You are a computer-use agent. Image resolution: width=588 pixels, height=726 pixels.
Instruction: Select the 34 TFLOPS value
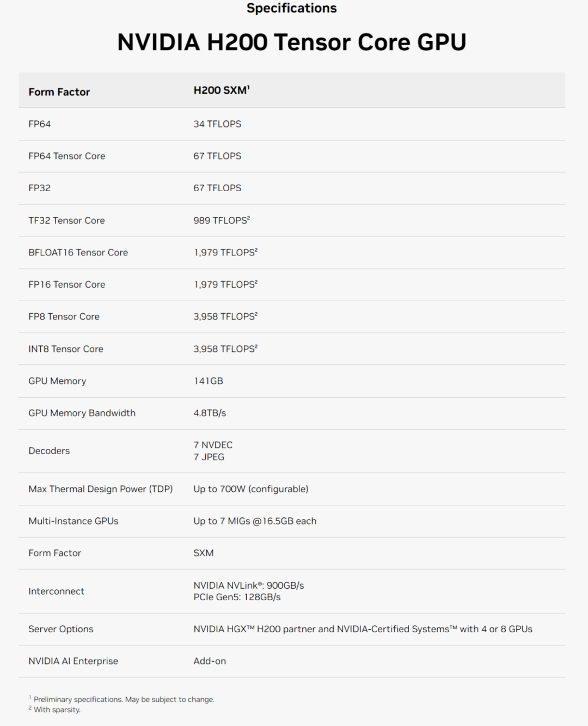pos(217,124)
